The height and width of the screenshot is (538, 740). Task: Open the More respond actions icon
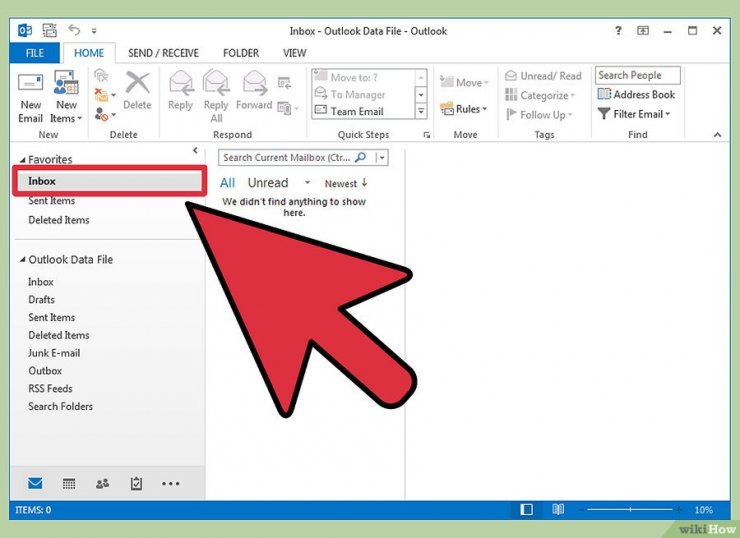click(288, 109)
